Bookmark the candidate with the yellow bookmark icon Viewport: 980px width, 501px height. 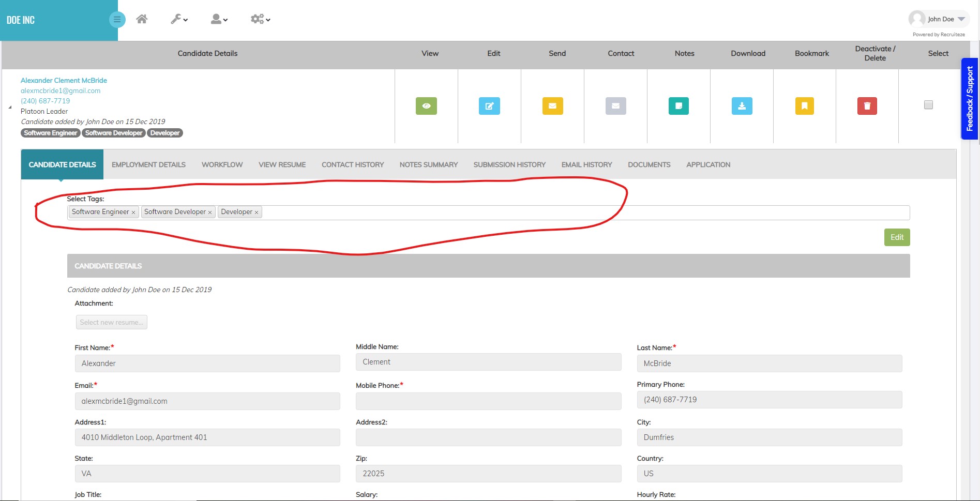(805, 106)
